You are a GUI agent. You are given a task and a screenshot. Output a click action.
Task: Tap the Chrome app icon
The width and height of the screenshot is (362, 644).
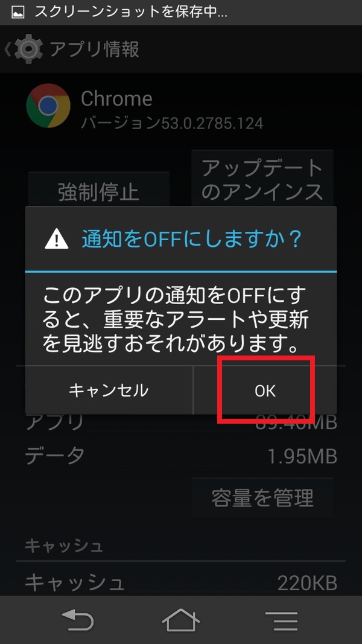tap(48, 106)
